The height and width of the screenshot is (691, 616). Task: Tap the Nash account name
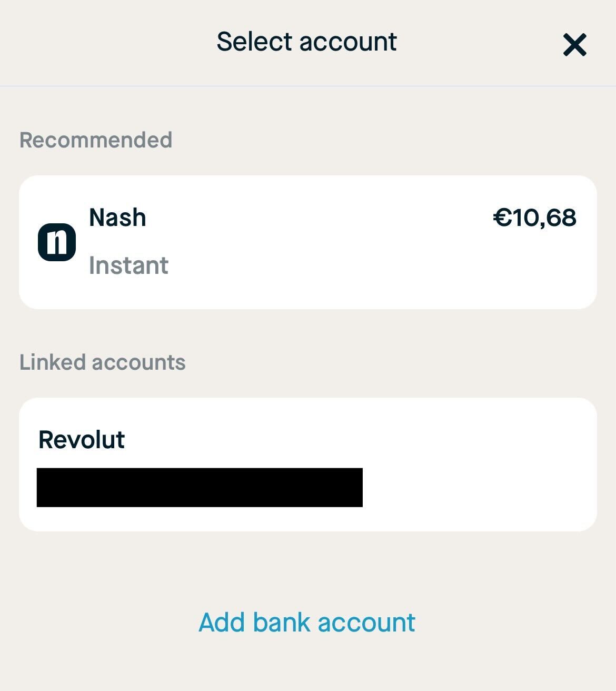click(117, 218)
